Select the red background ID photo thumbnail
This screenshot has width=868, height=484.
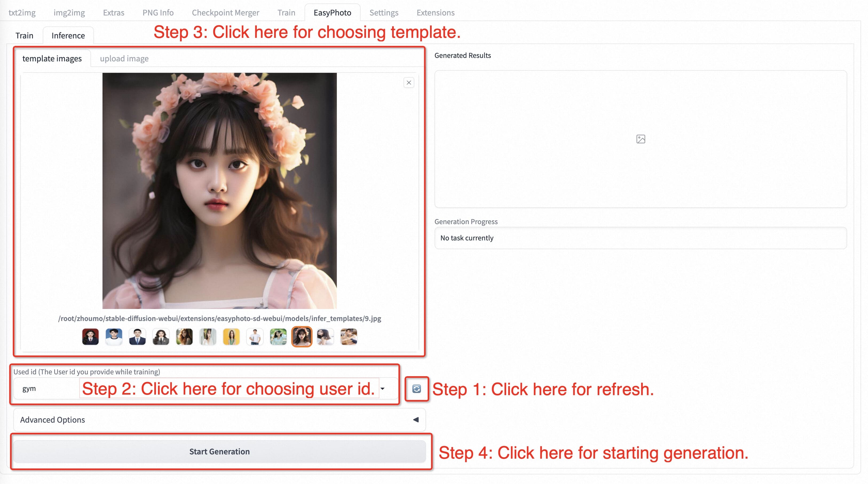(x=90, y=336)
